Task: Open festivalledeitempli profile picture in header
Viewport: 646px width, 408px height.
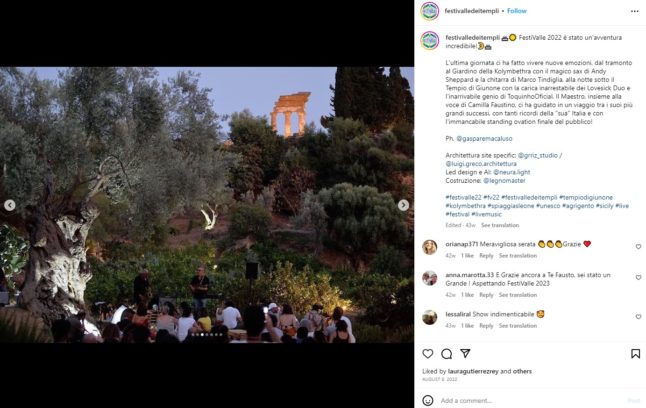Action: point(429,11)
